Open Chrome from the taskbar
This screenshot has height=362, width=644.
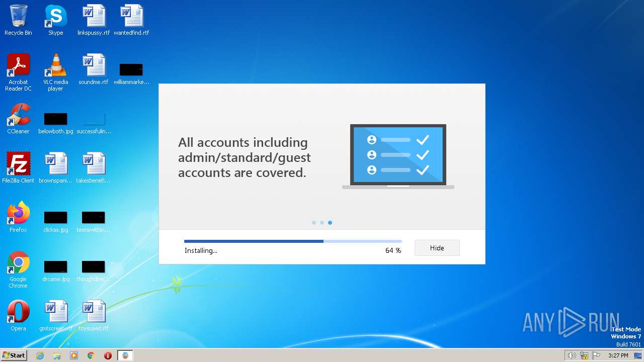pyautogui.click(x=91, y=355)
